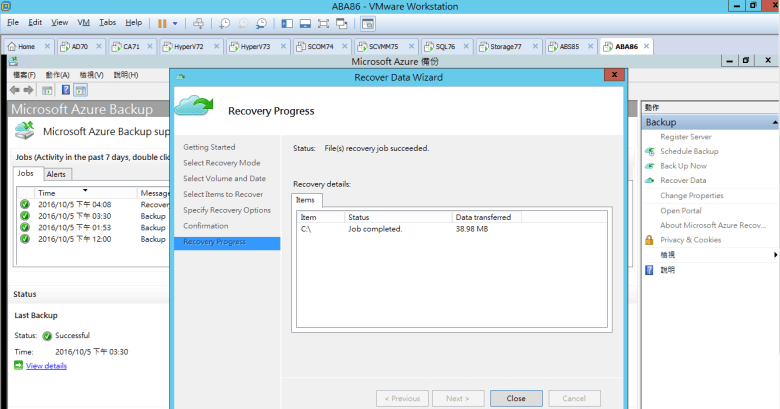Open Privacy & Cookies with lock icon

(x=690, y=240)
